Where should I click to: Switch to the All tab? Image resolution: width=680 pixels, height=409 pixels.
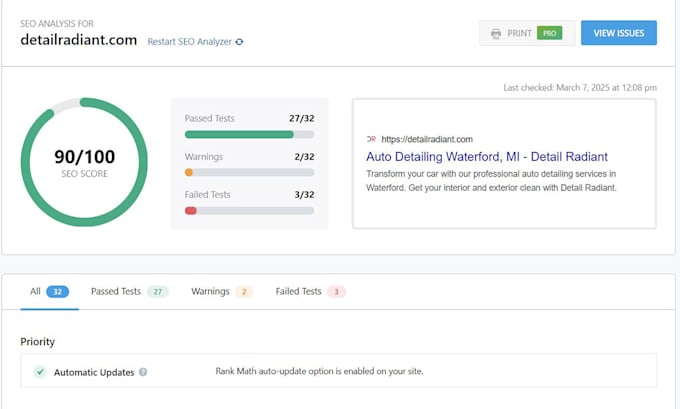tap(49, 291)
